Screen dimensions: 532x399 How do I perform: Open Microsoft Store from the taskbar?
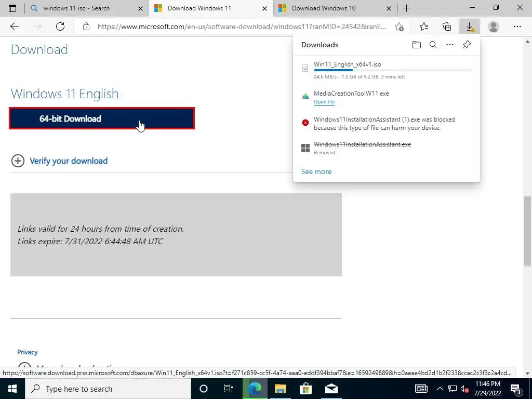pyautogui.click(x=305, y=389)
